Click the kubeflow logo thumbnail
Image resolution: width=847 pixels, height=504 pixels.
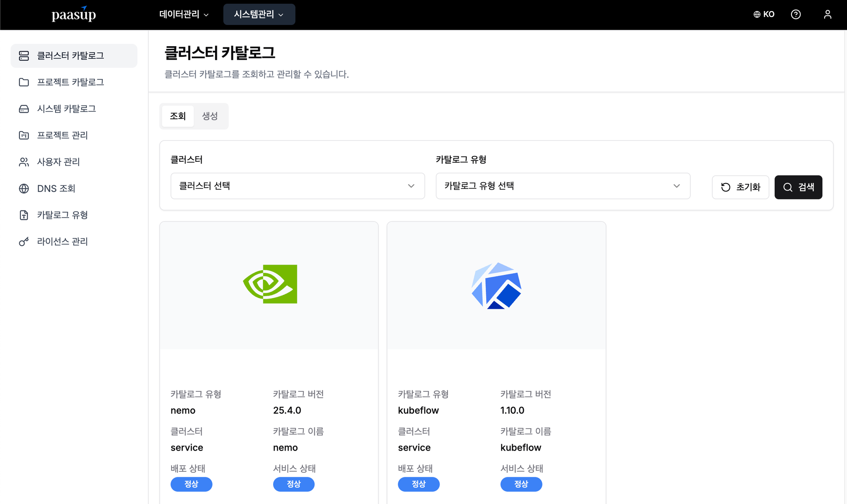point(496,285)
